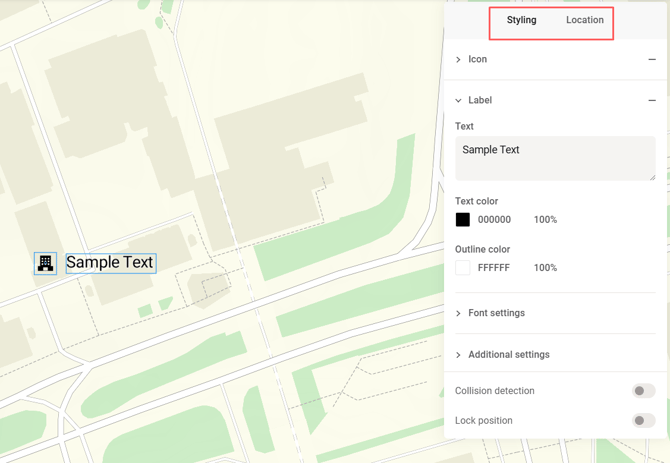Expand Additional settings section
Viewport: 670px width, 463px height.
[508, 355]
